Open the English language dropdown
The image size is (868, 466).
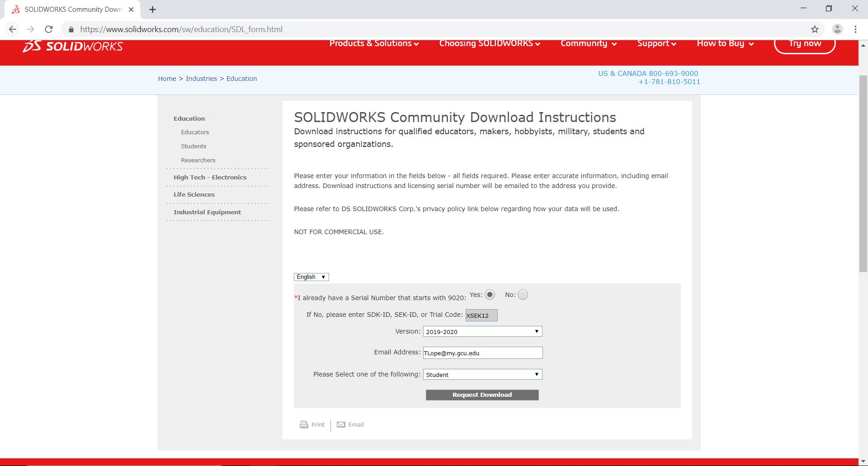[311, 277]
